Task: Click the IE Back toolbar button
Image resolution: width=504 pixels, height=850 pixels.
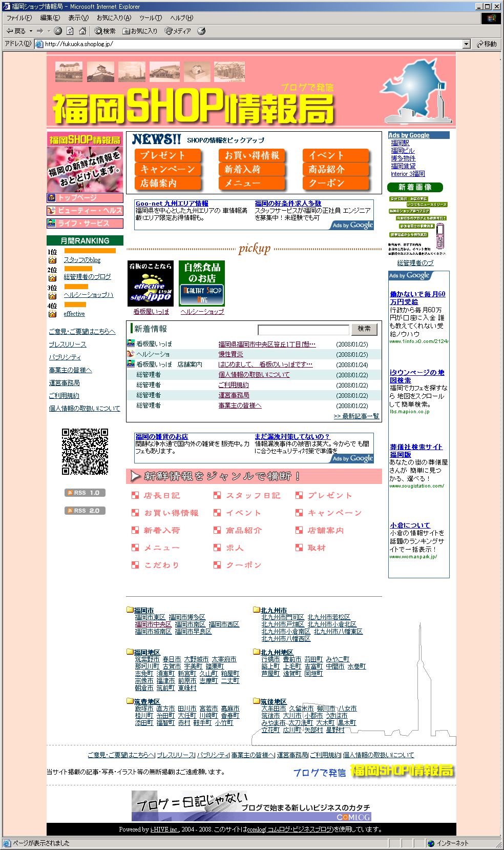Action: click(x=16, y=31)
